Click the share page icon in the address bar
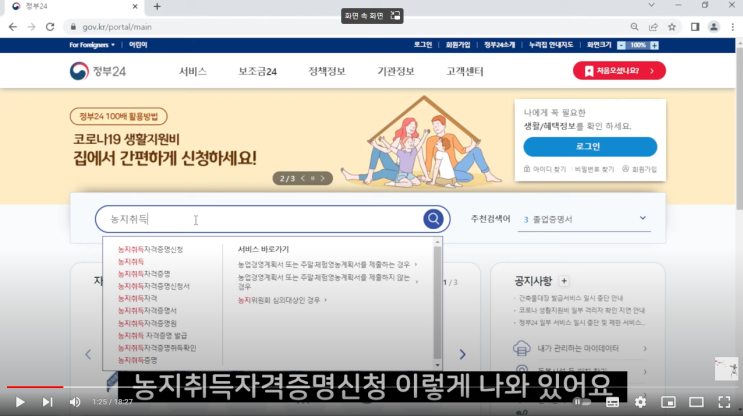This screenshot has height=416, width=743. (653, 27)
